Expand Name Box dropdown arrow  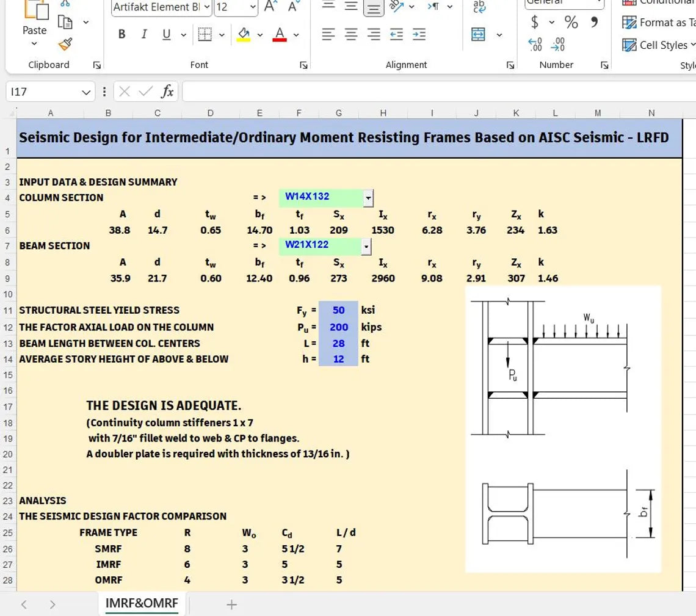point(86,92)
